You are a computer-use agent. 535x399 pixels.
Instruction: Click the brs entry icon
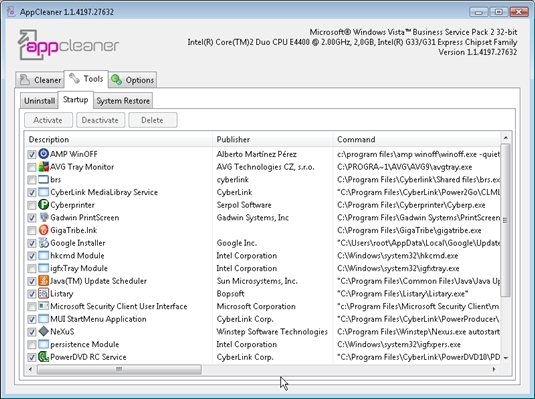point(43,179)
